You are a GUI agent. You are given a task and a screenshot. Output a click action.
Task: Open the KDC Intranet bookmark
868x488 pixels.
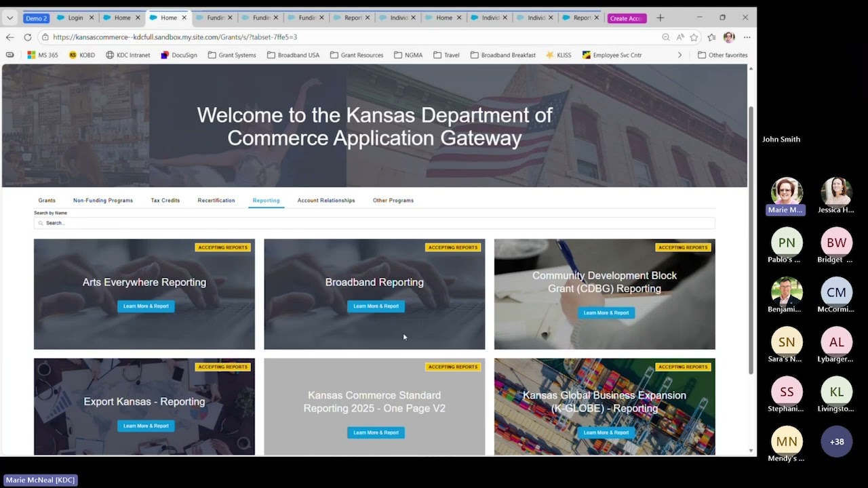(x=128, y=55)
